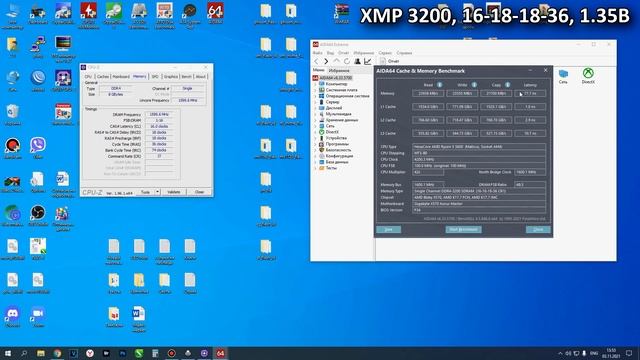Viewport: 640px width, 360px height.
Task: Open Chrome from the taskbar
Action: [57, 353]
